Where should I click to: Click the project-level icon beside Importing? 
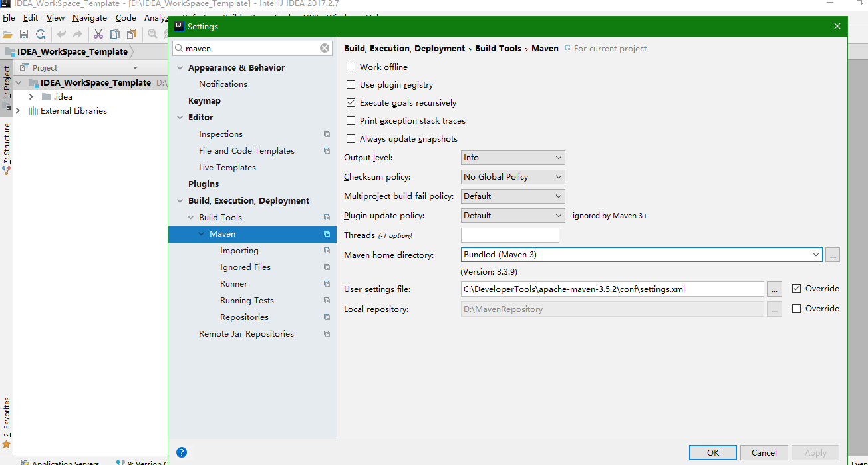click(327, 251)
